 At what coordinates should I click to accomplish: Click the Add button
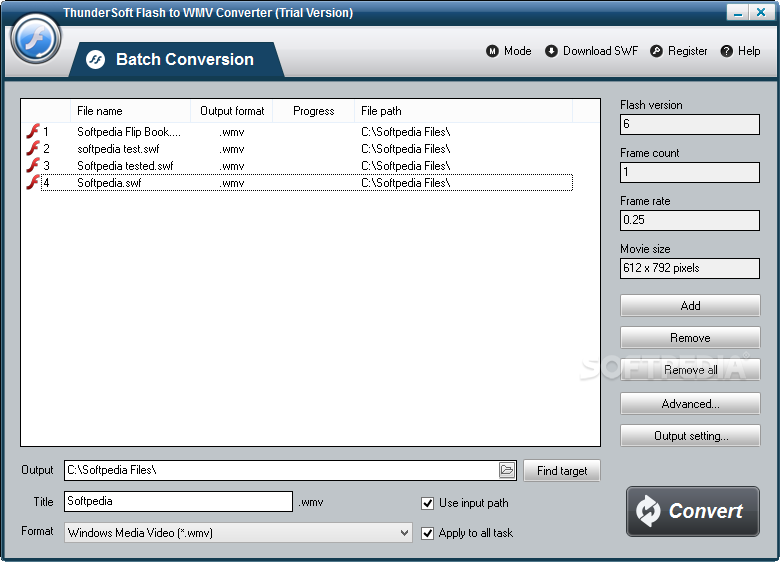(x=690, y=305)
